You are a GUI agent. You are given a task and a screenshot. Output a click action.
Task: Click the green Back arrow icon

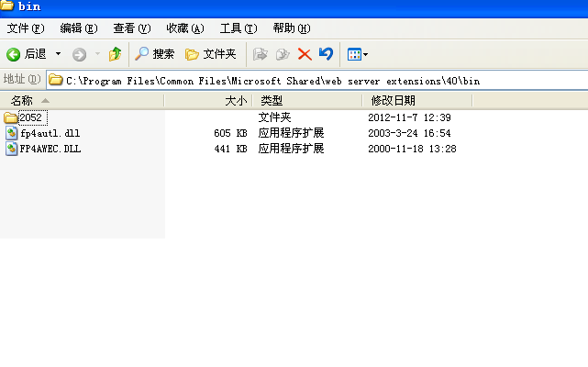(x=14, y=54)
